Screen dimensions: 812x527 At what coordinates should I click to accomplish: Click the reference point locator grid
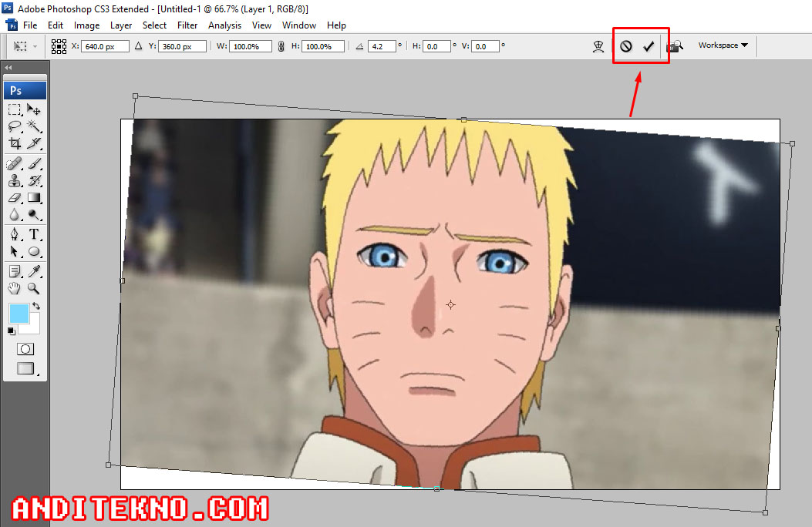59,46
